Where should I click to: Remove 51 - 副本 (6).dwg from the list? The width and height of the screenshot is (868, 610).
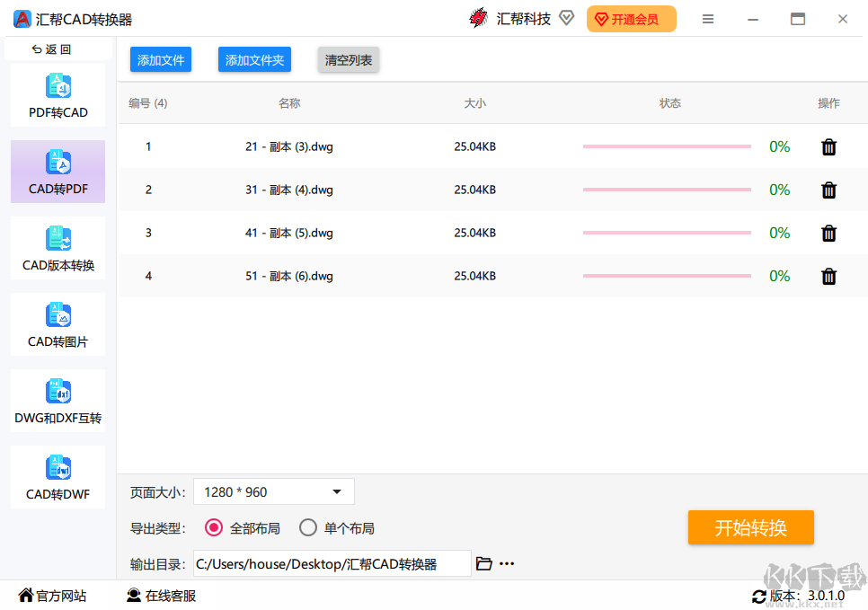(x=828, y=276)
